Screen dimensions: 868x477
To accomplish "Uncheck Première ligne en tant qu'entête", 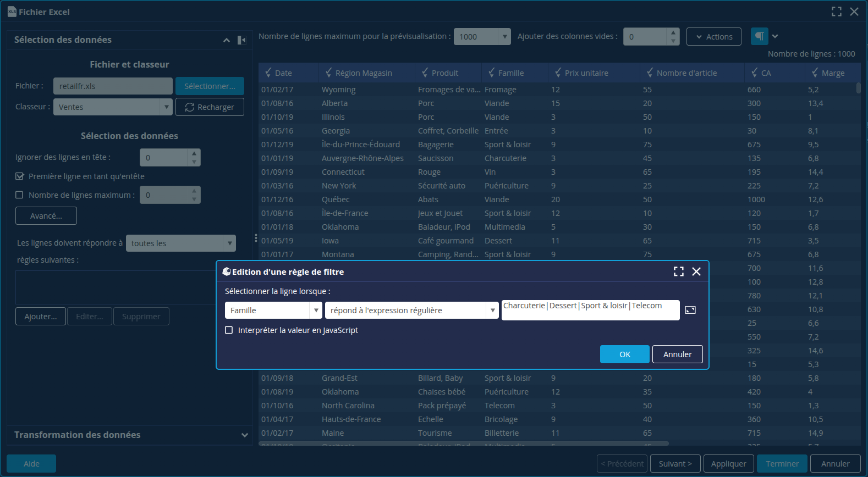I will tap(20, 176).
